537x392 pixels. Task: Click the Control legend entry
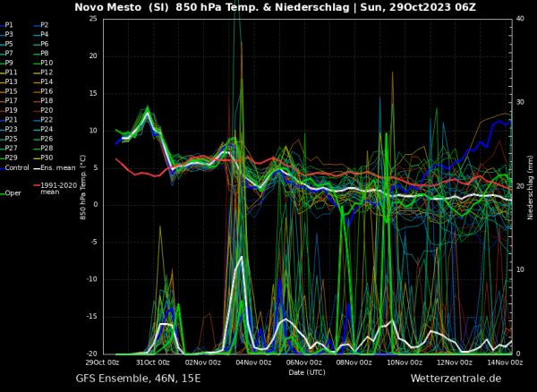point(14,167)
